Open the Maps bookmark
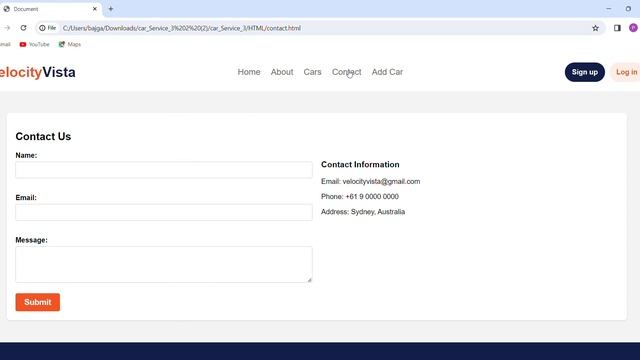Viewport: 640px width, 360px height. point(70,44)
